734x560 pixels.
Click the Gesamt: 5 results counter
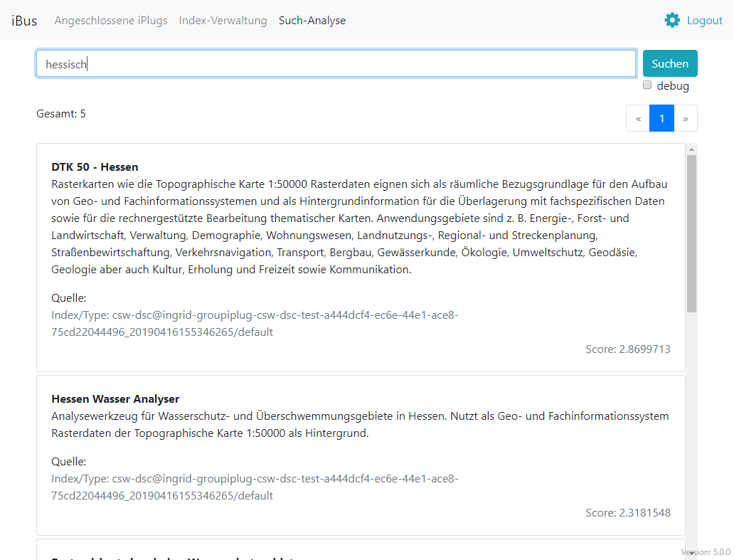point(60,113)
